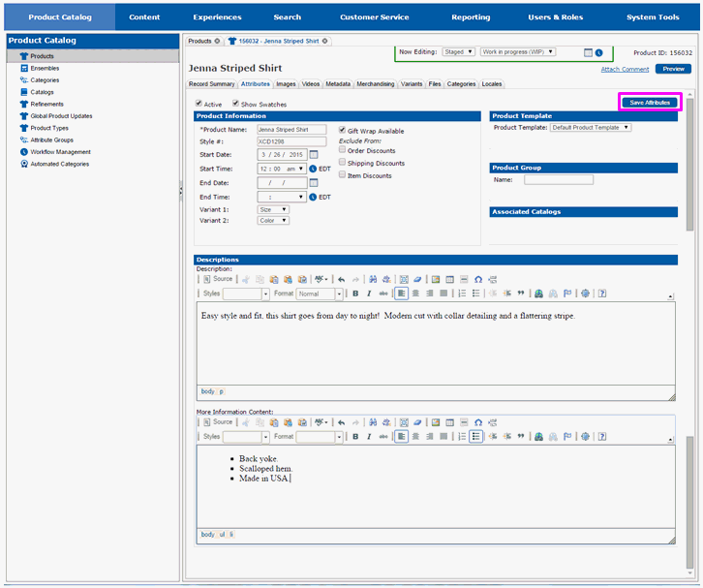Open the Experiences top menu

[x=218, y=17]
